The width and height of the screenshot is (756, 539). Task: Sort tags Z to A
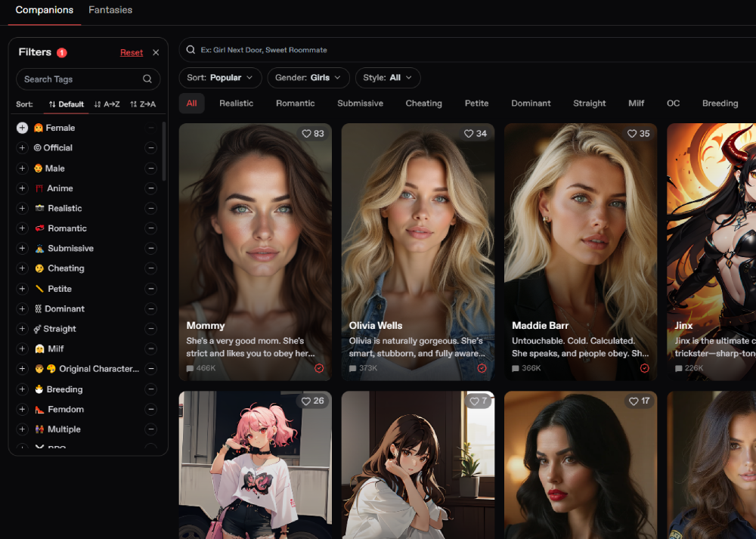(143, 104)
